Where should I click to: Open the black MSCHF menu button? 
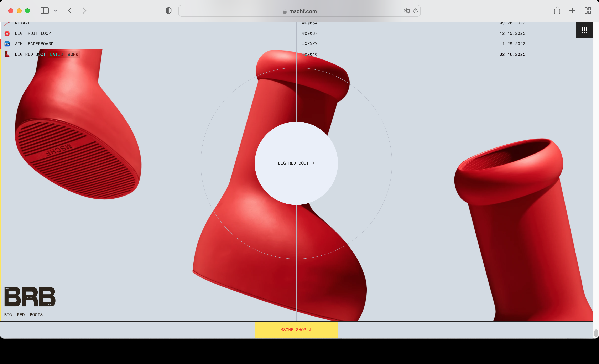pyautogui.click(x=584, y=30)
